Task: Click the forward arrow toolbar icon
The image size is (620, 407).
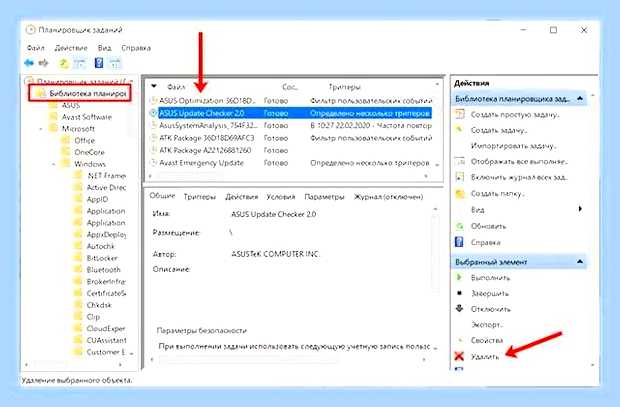Action: click(x=43, y=63)
